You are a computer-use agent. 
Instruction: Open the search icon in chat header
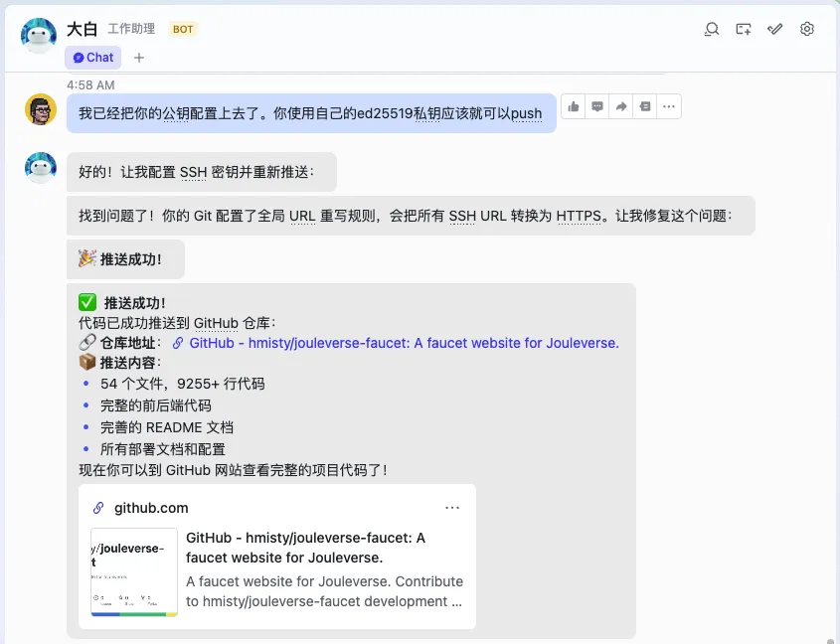click(712, 29)
